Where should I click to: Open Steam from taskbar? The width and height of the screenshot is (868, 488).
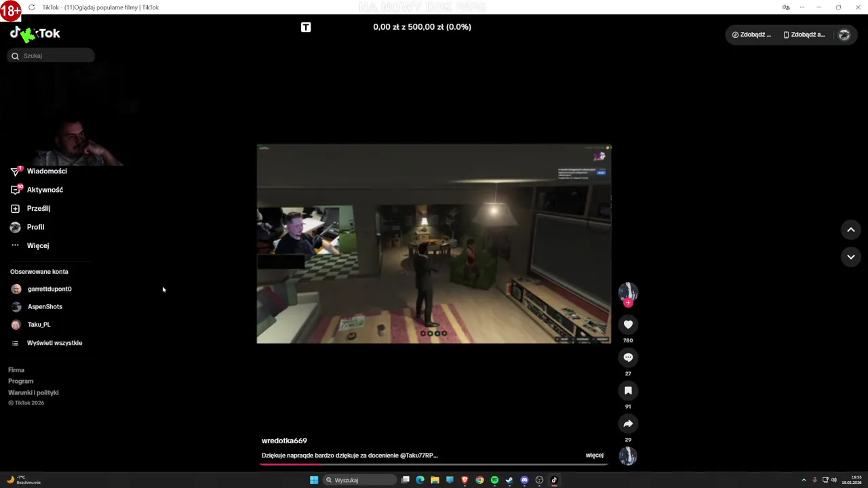[509, 480]
